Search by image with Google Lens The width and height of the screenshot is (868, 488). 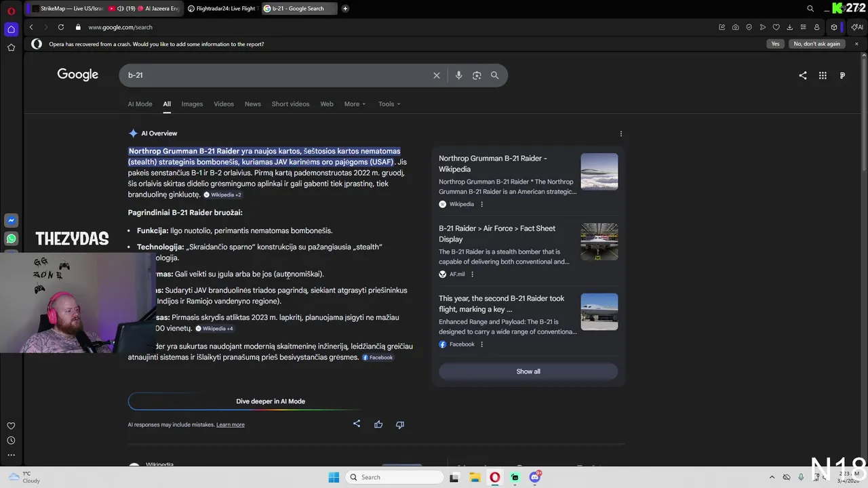(477, 75)
